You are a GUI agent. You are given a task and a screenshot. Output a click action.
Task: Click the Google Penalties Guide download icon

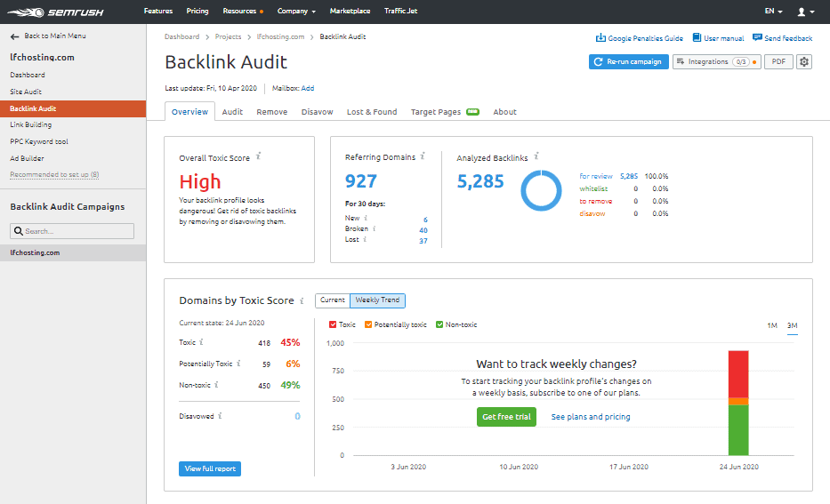(600, 37)
